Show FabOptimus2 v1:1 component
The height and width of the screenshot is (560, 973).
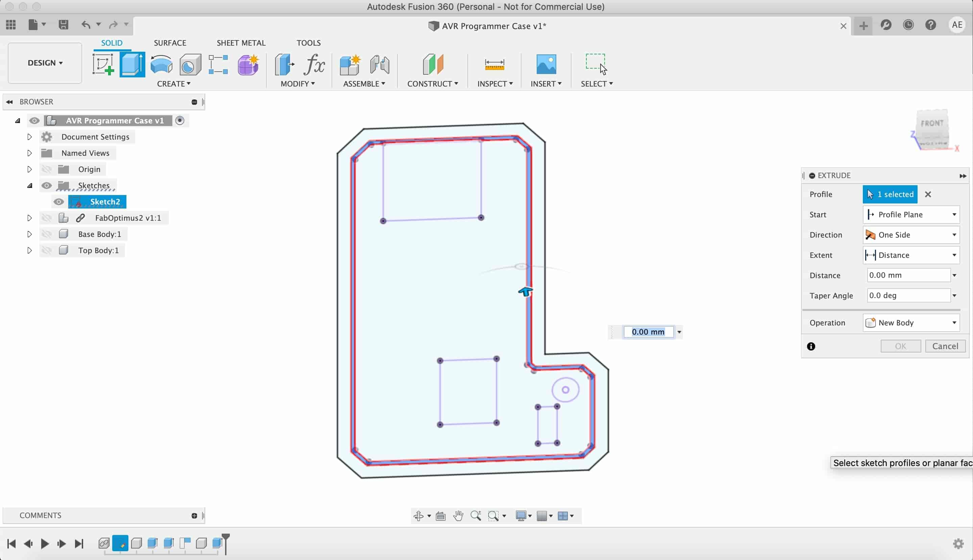point(47,218)
